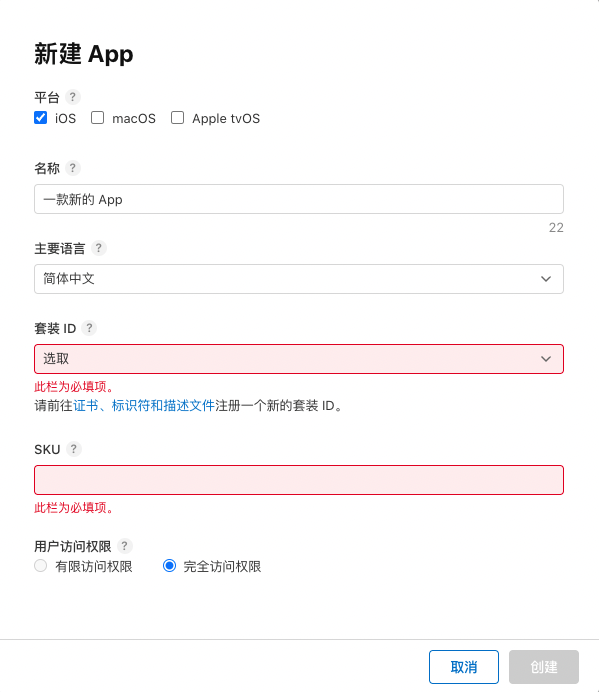Show help for 套装 ID

tap(89, 328)
